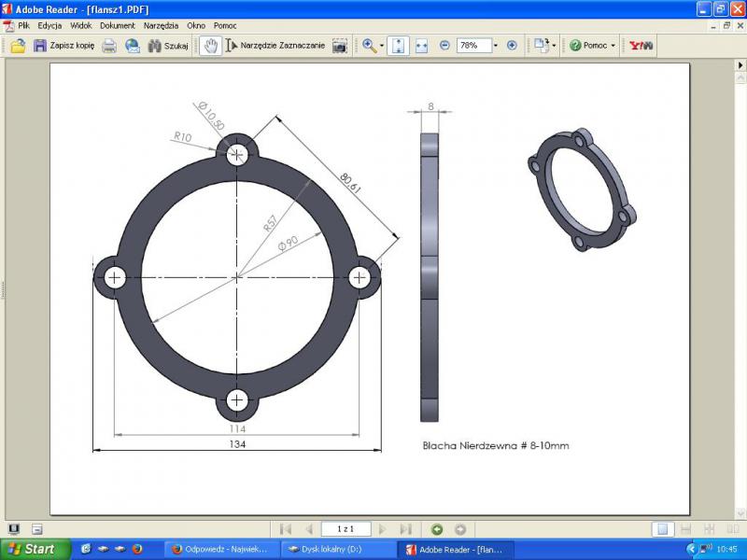Switch to Dysk lokalny (D:) taskbar window
The height and width of the screenshot is (560, 747).
[338, 550]
